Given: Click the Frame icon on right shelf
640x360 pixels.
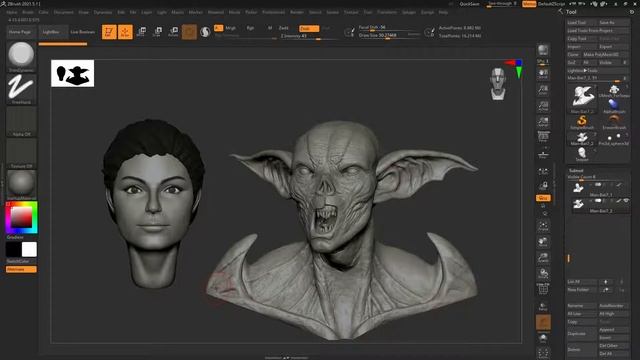Looking at the screenshot, I should pos(543,226).
